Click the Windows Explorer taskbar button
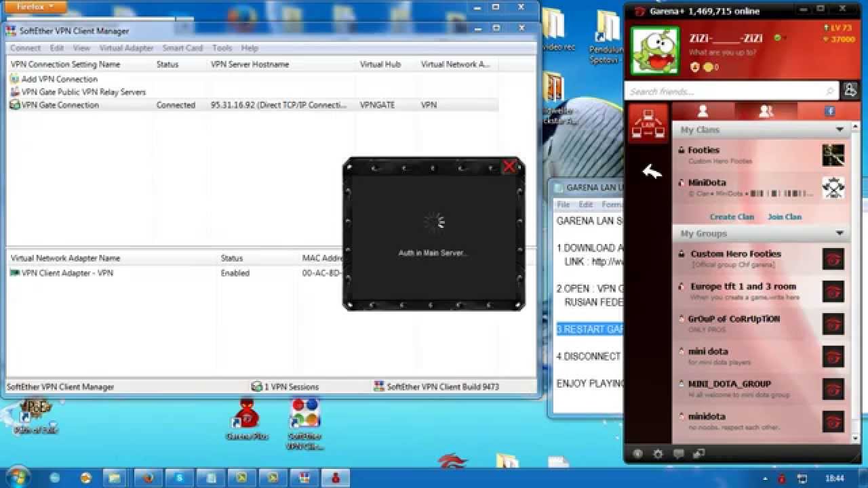 [x=114, y=478]
